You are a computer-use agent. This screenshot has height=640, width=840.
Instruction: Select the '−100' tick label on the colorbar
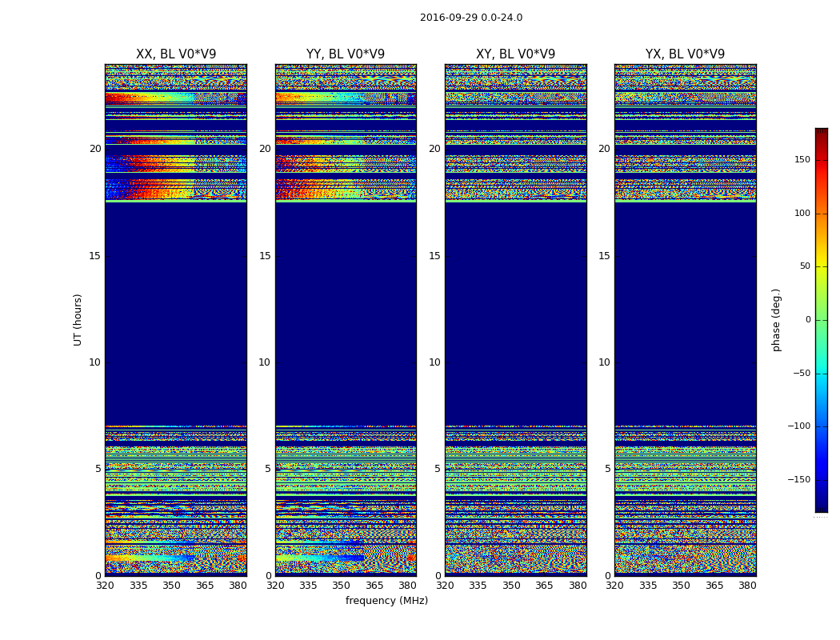pos(798,426)
